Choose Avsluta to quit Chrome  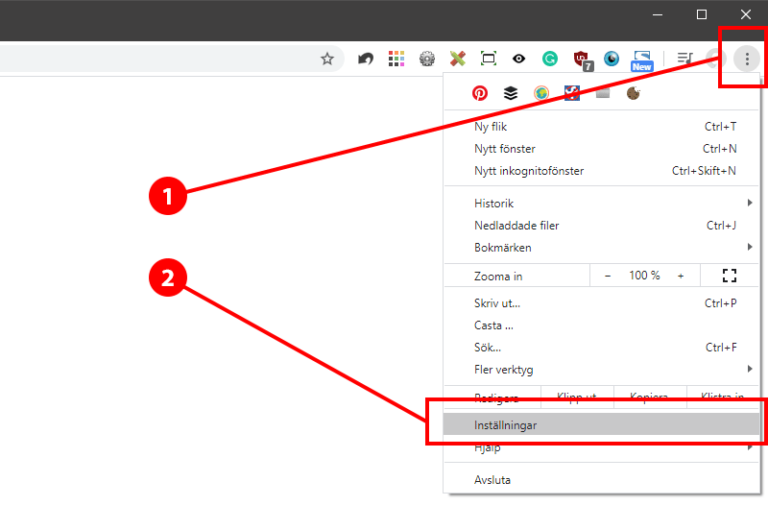pyautogui.click(x=601, y=480)
